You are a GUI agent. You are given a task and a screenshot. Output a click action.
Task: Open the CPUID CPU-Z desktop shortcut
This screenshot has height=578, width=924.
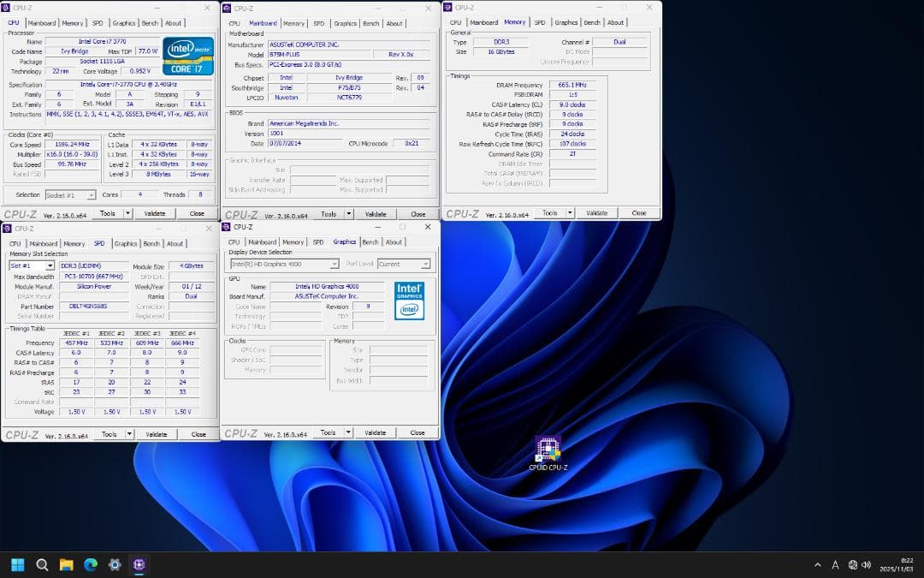[548, 448]
